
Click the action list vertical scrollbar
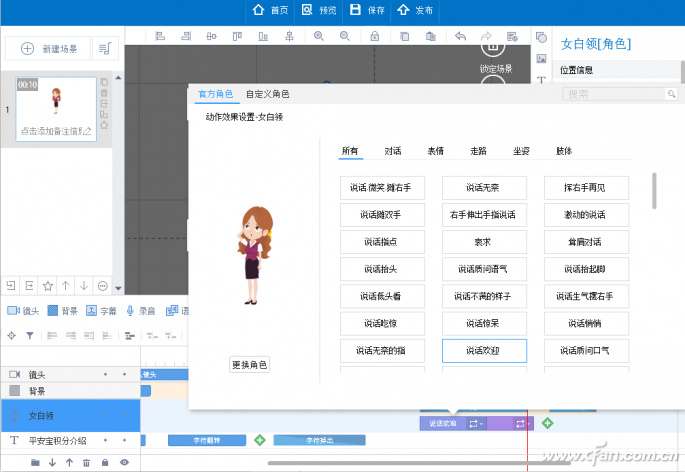pyautogui.click(x=655, y=191)
